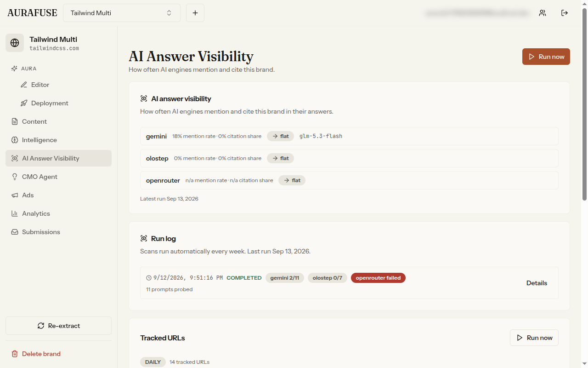Open Submissions in the sidebar
This screenshot has height=368, width=588.
point(58,232)
